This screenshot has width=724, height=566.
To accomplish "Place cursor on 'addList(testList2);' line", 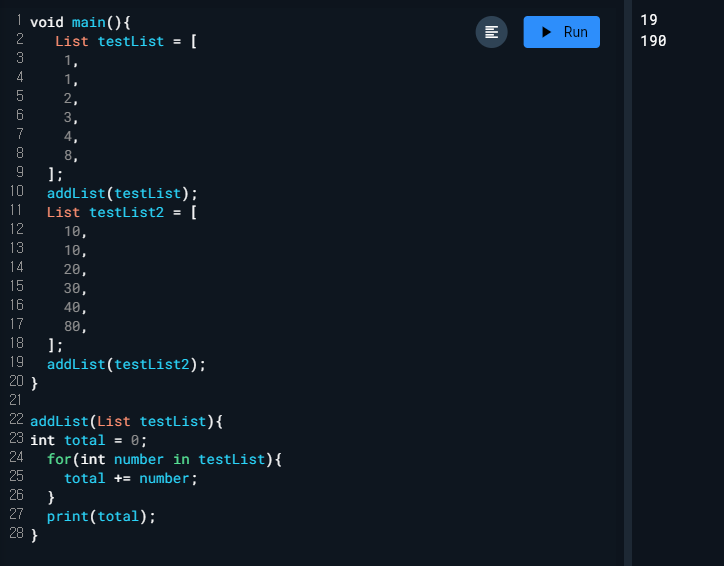I will point(127,364).
